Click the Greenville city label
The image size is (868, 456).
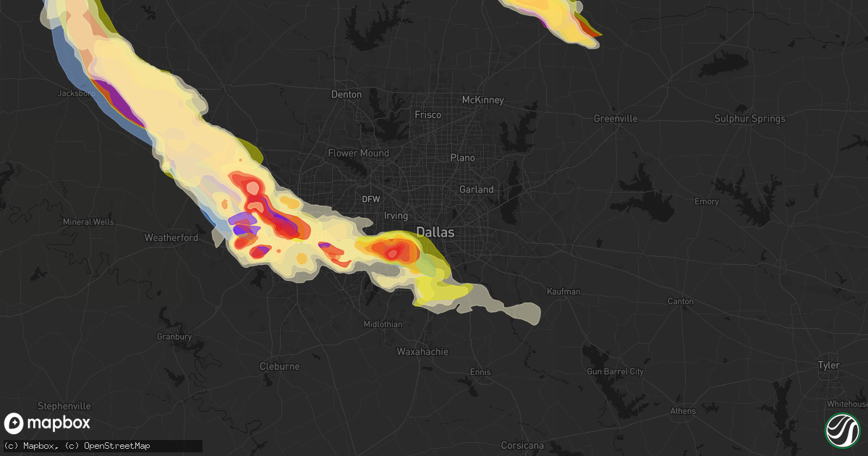click(616, 118)
